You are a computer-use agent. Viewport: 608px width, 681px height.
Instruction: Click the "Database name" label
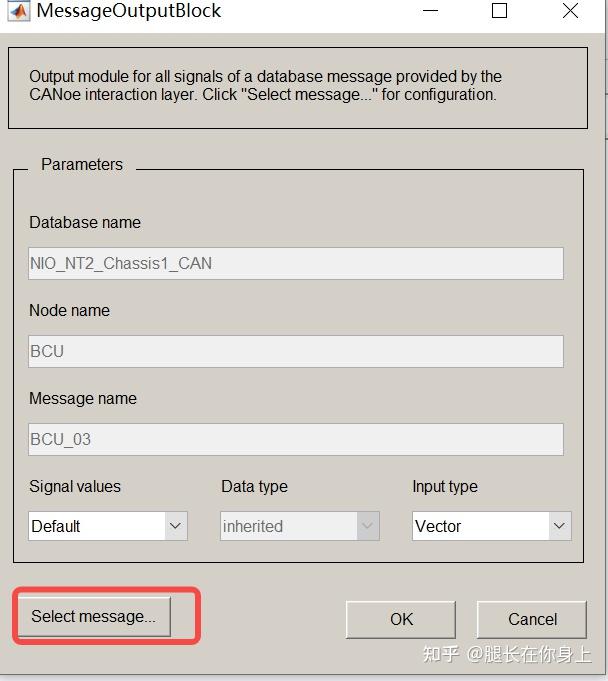[x=85, y=222]
